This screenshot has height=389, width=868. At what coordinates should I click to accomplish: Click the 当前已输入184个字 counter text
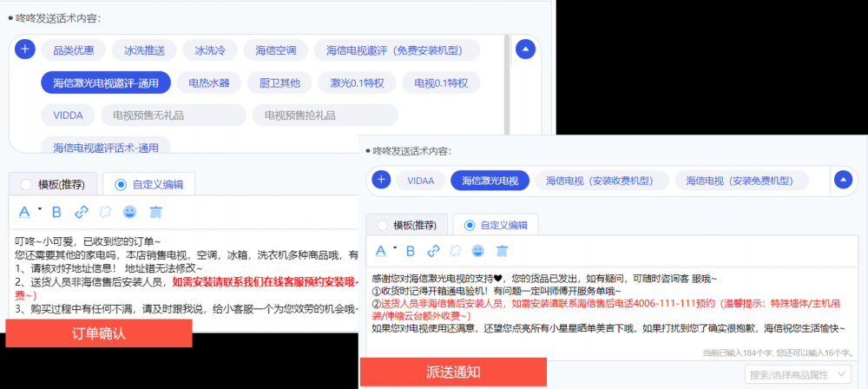pos(778,353)
